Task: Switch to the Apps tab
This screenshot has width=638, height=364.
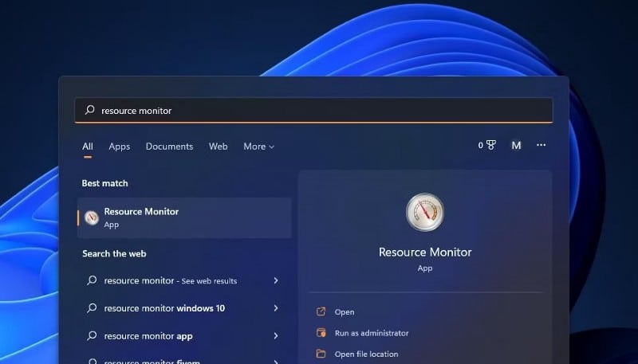Action: [119, 147]
